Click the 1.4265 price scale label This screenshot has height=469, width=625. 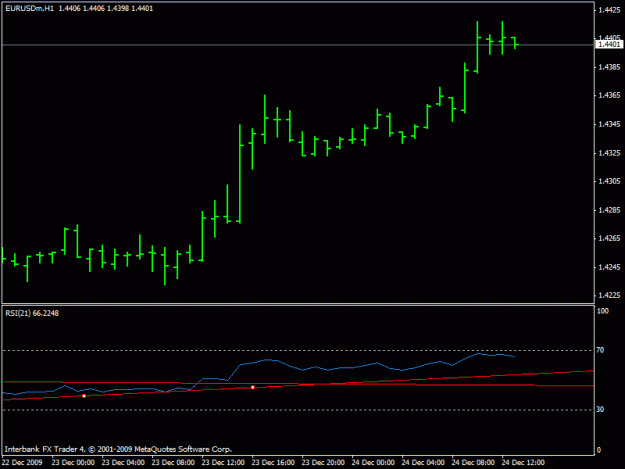tap(609, 238)
